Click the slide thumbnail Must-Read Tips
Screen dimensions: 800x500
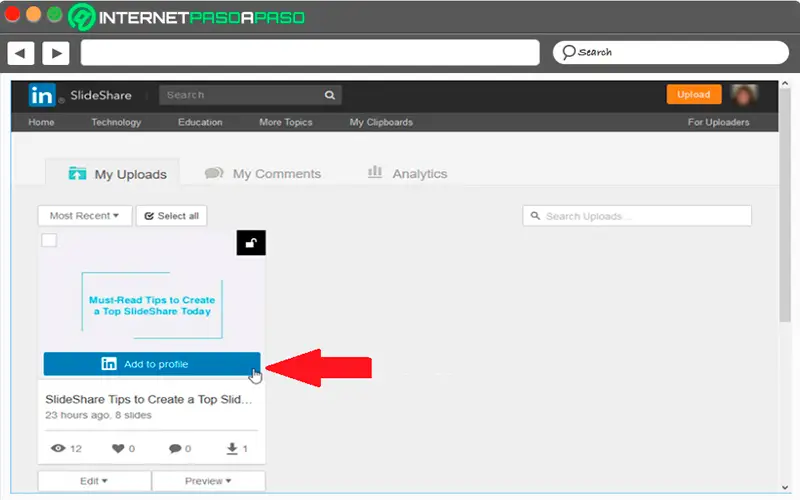pos(152,305)
